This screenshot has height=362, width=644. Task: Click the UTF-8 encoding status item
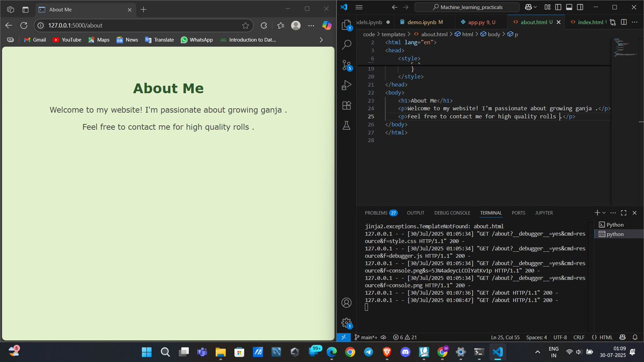coord(560,337)
